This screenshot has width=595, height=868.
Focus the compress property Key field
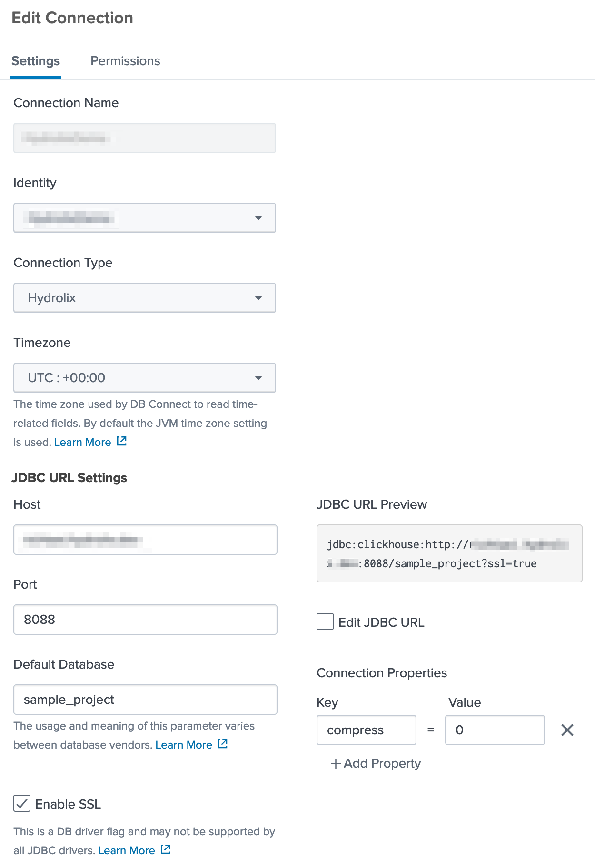coord(366,730)
